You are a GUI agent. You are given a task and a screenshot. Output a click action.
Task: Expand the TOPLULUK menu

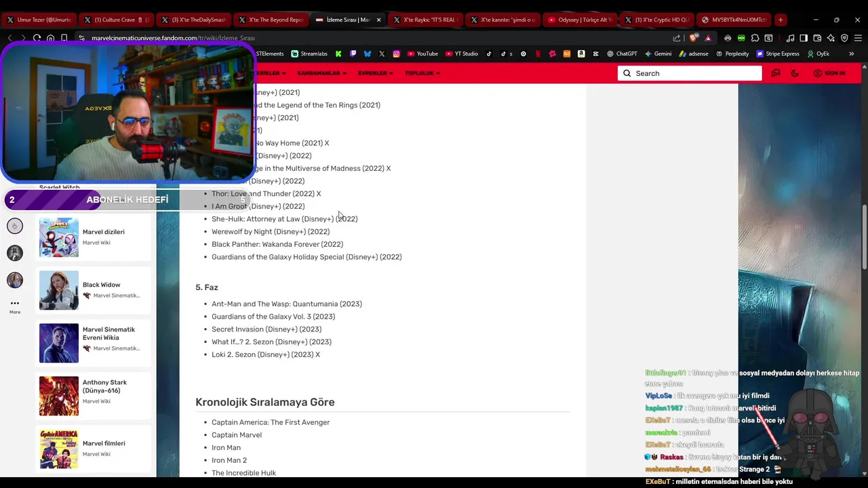click(422, 73)
